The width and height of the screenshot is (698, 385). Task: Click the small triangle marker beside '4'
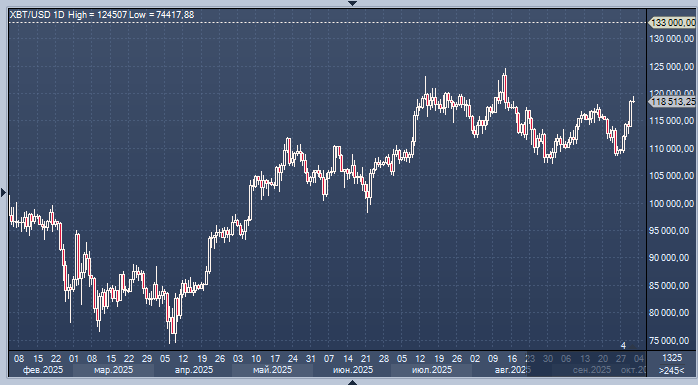coord(633,346)
